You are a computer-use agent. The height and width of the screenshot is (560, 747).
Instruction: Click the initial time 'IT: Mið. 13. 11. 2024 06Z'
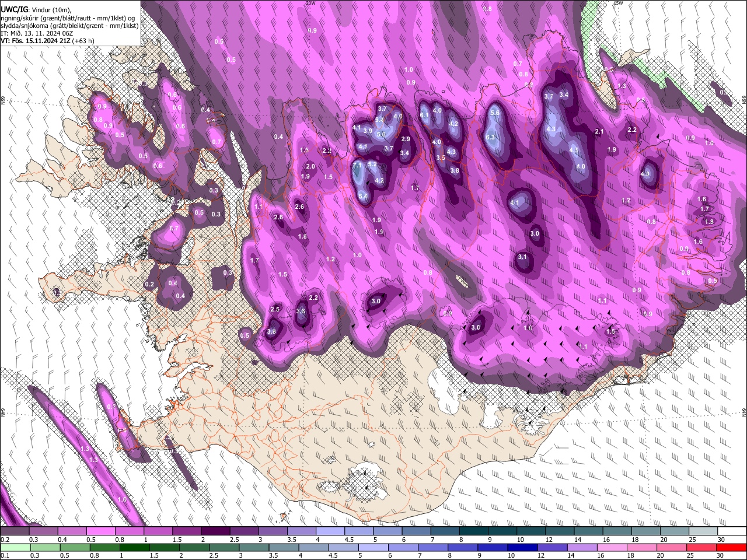[x=37, y=33]
